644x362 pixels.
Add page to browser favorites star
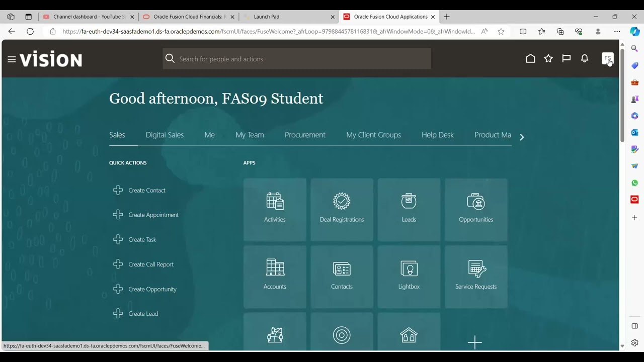[501, 31]
